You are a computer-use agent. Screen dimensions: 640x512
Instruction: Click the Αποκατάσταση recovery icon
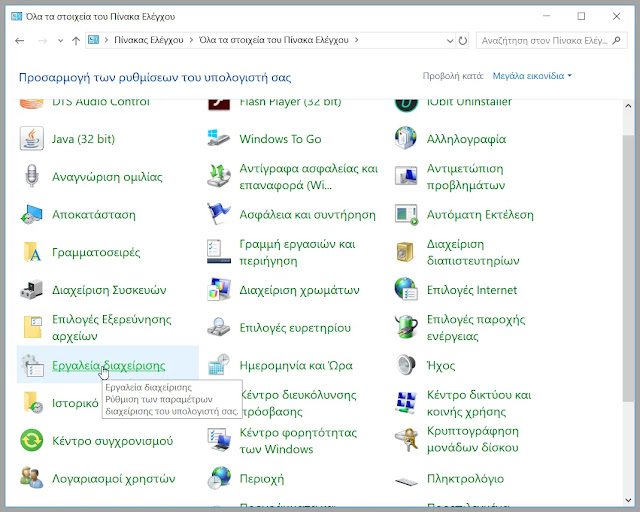pyautogui.click(x=32, y=214)
